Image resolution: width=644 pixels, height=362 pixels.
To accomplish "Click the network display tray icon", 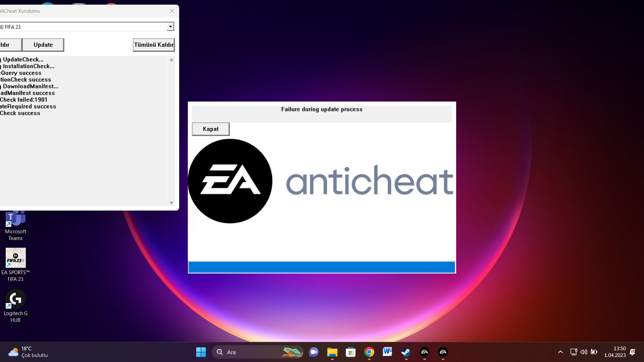I will click(x=574, y=352).
